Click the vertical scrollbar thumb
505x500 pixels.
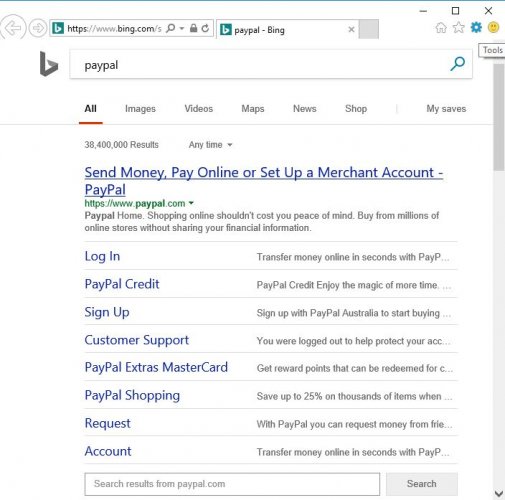coord(499,117)
